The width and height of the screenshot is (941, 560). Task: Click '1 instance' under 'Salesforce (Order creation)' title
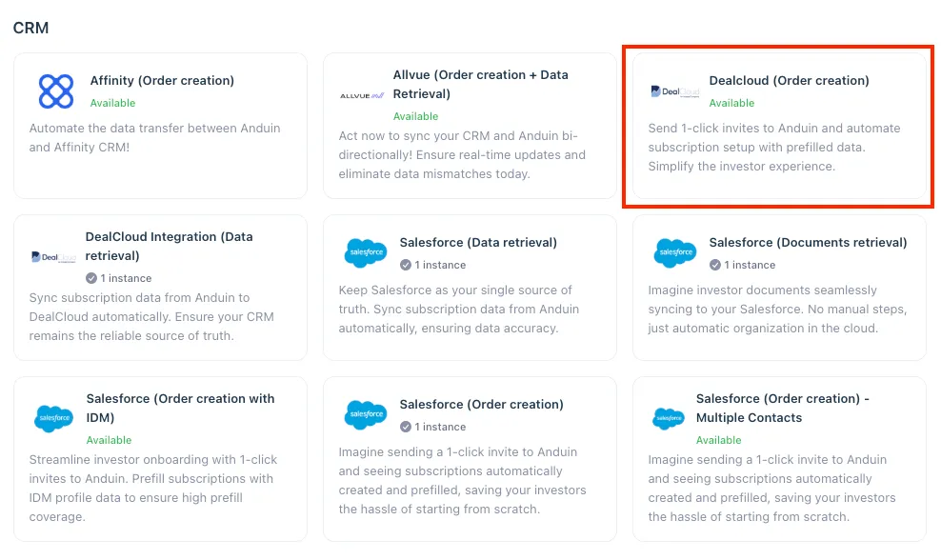click(x=440, y=427)
